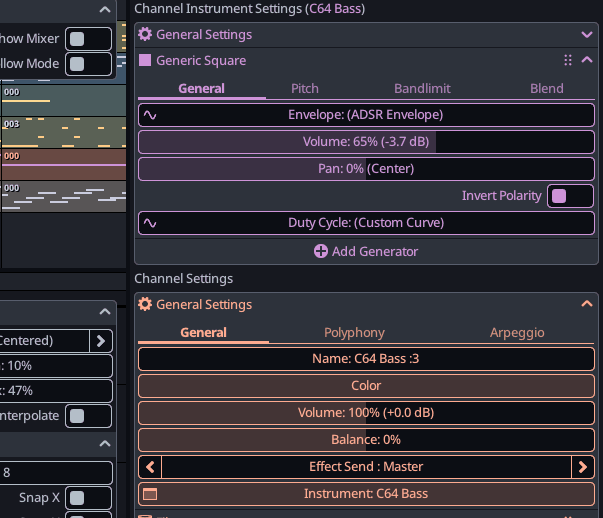Toggle the Show Mixer switch
The image size is (603, 518).
click(89, 39)
